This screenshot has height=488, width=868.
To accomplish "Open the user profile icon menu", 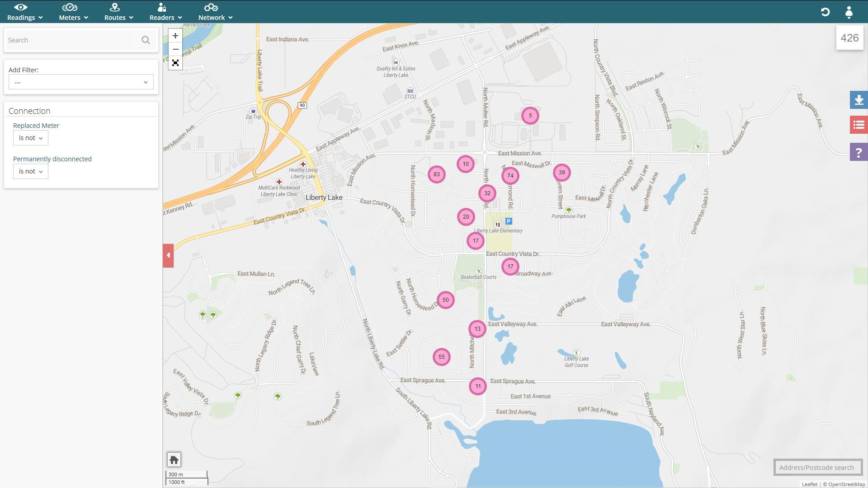I will click(x=849, y=12).
